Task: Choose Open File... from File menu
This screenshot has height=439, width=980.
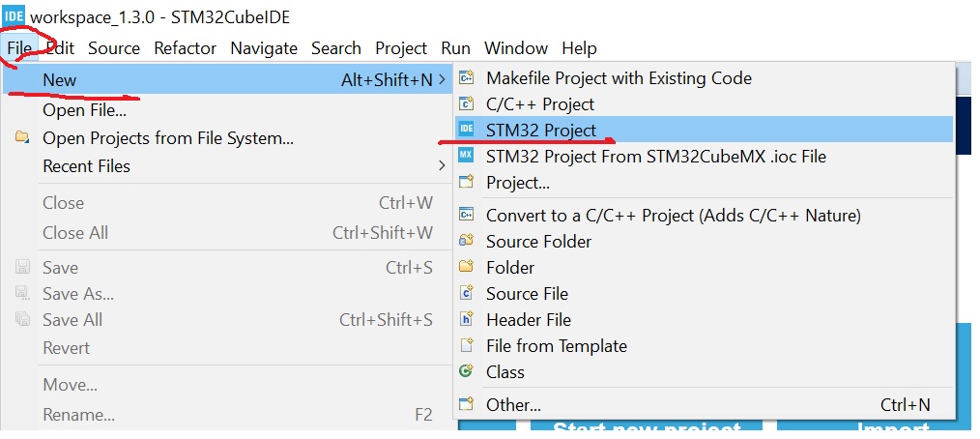Action: click(84, 110)
